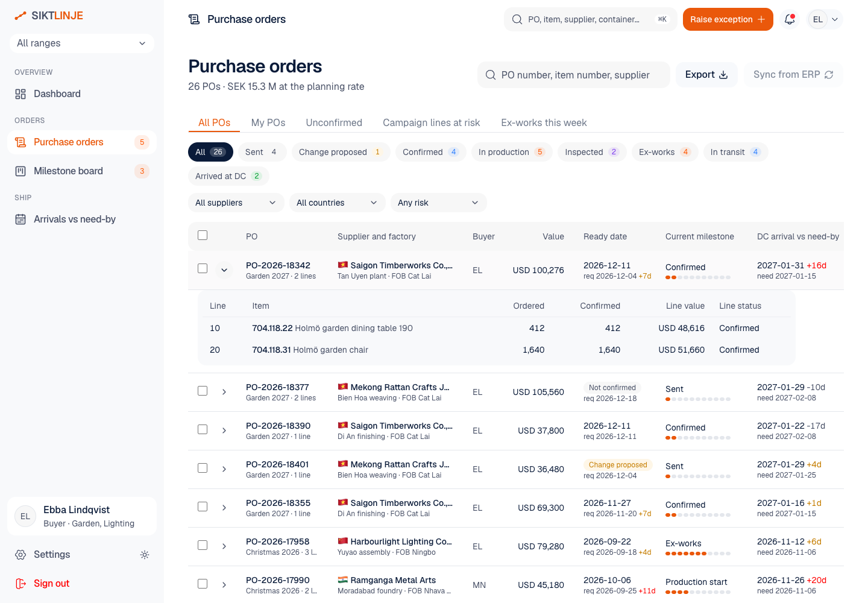The width and height of the screenshot is (868, 603).
Task: Click the Export download icon
Action: tap(723, 75)
